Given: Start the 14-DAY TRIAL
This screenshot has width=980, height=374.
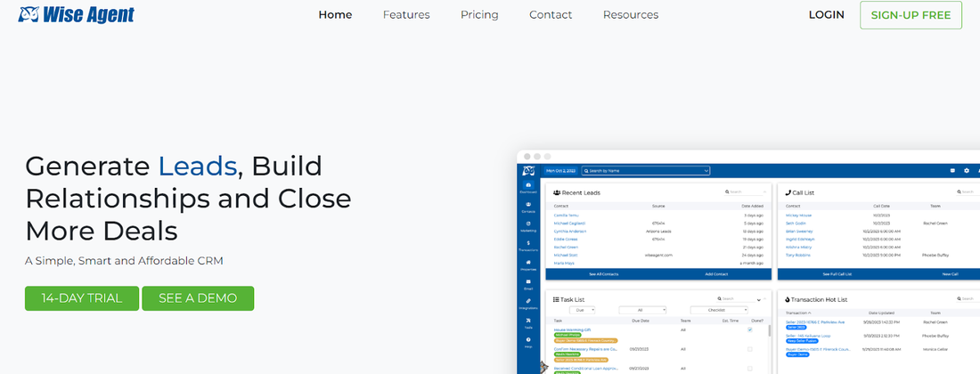Looking at the screenshot, I should pos(82,298).
